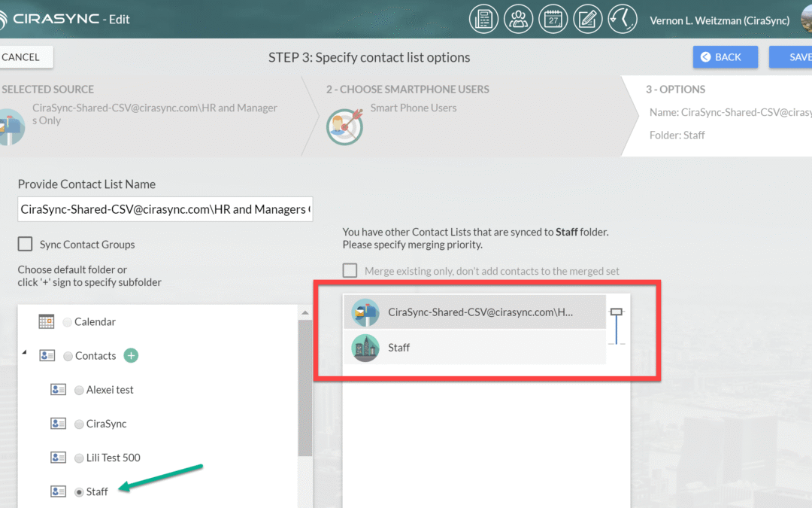Open the sync history clock icon
This screenshot has height=508, width=812.
[623, 18]
